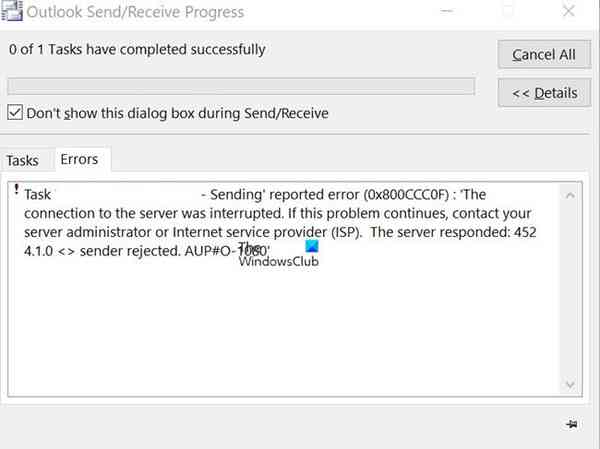Select the Errors tab
Screen dimensions: 600x449
[x=79, y=159]
